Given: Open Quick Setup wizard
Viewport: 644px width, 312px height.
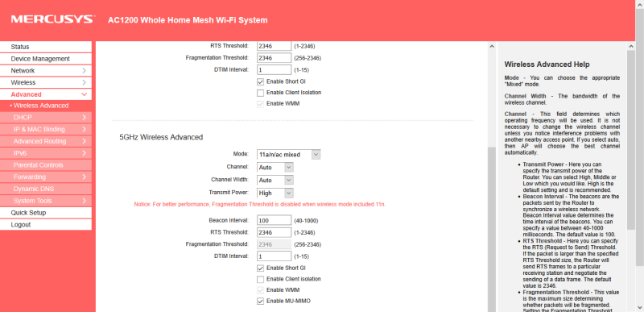Looking at the screenshot, I should click(x=46, y=213).
